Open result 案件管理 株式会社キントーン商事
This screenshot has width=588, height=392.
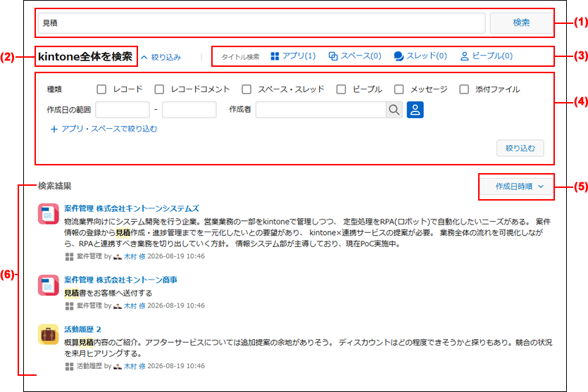120,280
